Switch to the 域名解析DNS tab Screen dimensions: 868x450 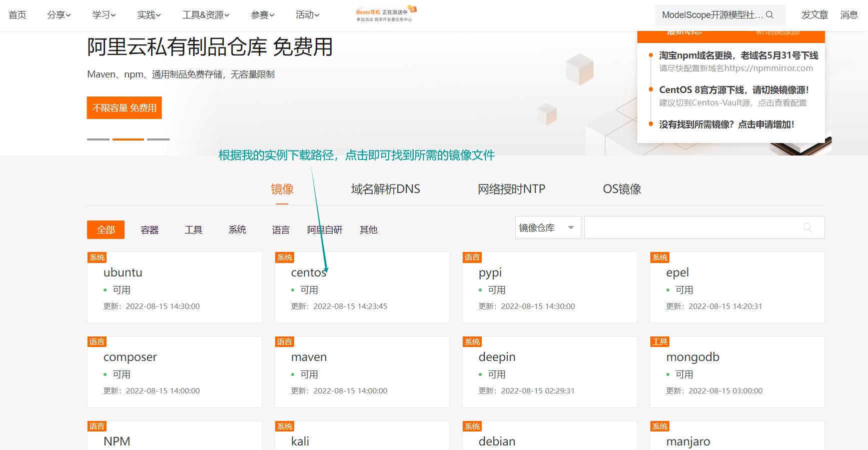(385, 189)
